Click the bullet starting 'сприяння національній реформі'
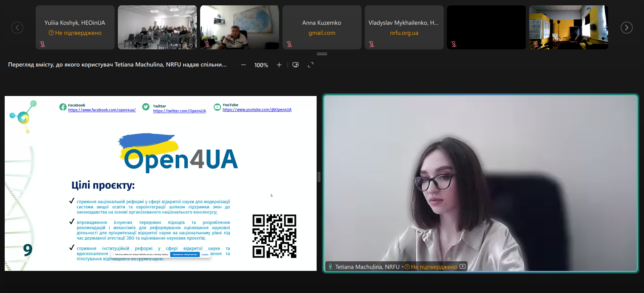The width and height of the screenshot is (644, 293). [x=153, y=207]
